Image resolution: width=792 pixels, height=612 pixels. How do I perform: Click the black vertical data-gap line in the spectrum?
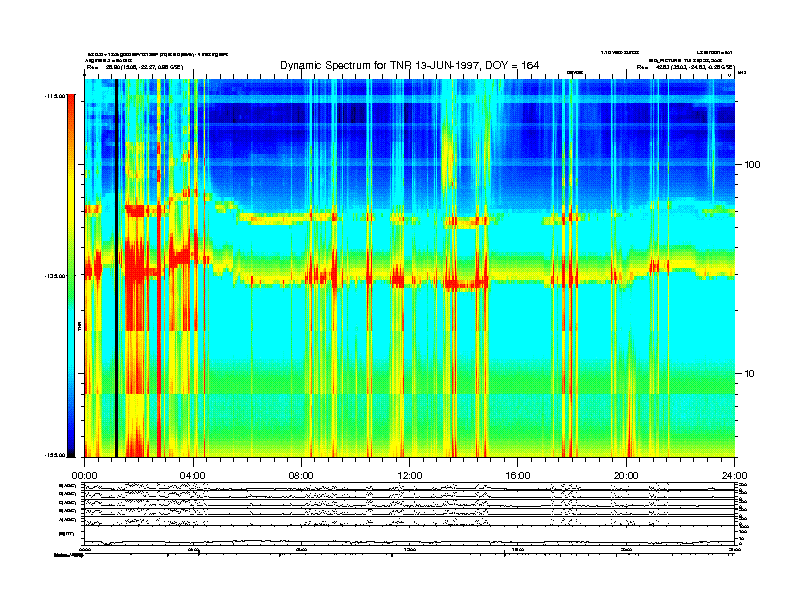116,268
